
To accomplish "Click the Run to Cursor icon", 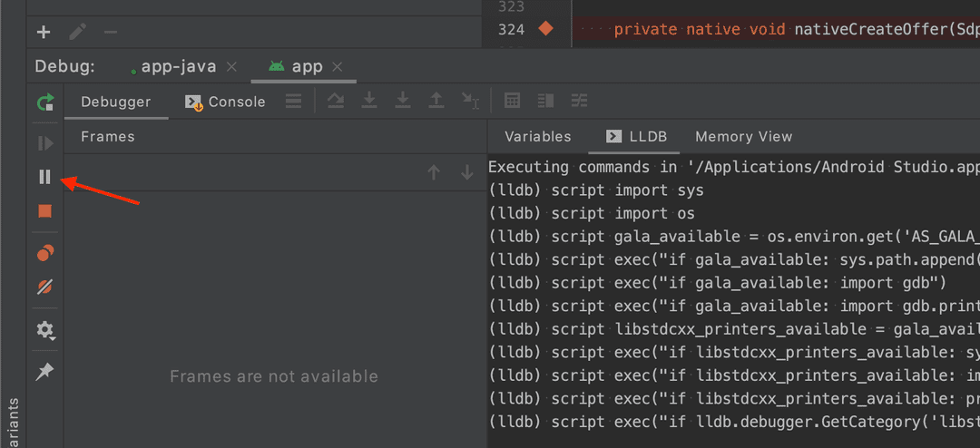I will pos(470,102).
